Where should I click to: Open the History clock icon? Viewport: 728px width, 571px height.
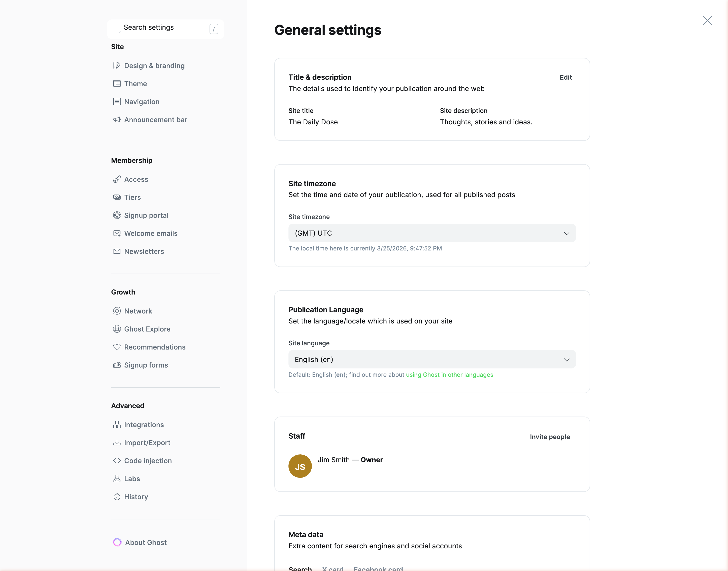point(116,497)
